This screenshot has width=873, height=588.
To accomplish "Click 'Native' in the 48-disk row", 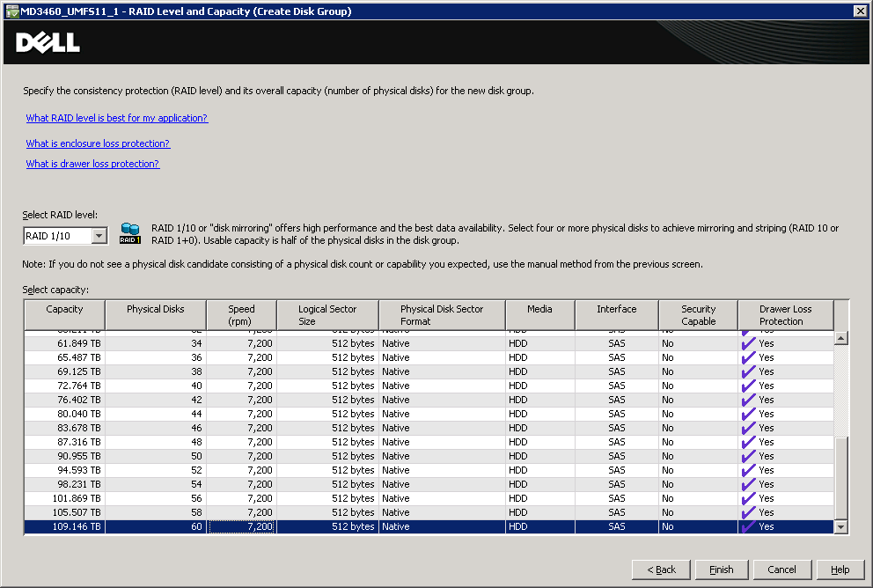I will coord(396,442).
